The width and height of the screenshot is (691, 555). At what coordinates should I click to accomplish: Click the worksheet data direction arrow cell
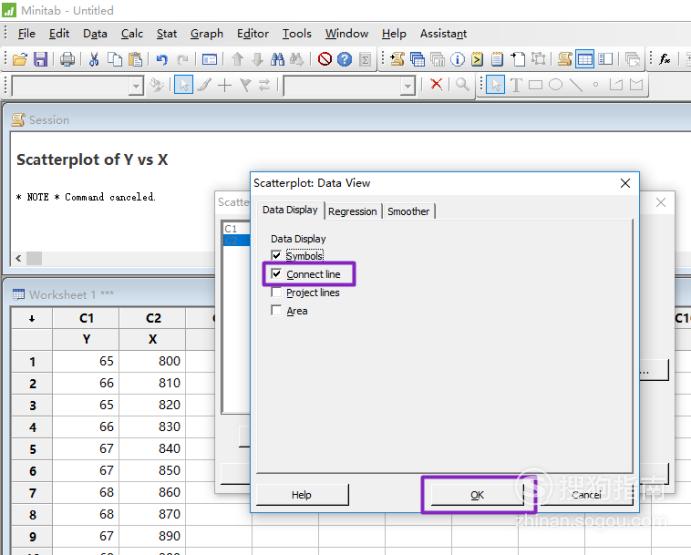click(32, 318)
